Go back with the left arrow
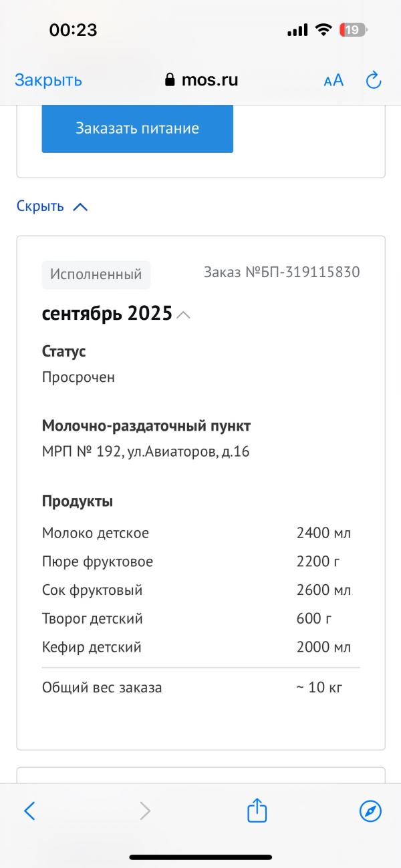 (x=29, y=811)
